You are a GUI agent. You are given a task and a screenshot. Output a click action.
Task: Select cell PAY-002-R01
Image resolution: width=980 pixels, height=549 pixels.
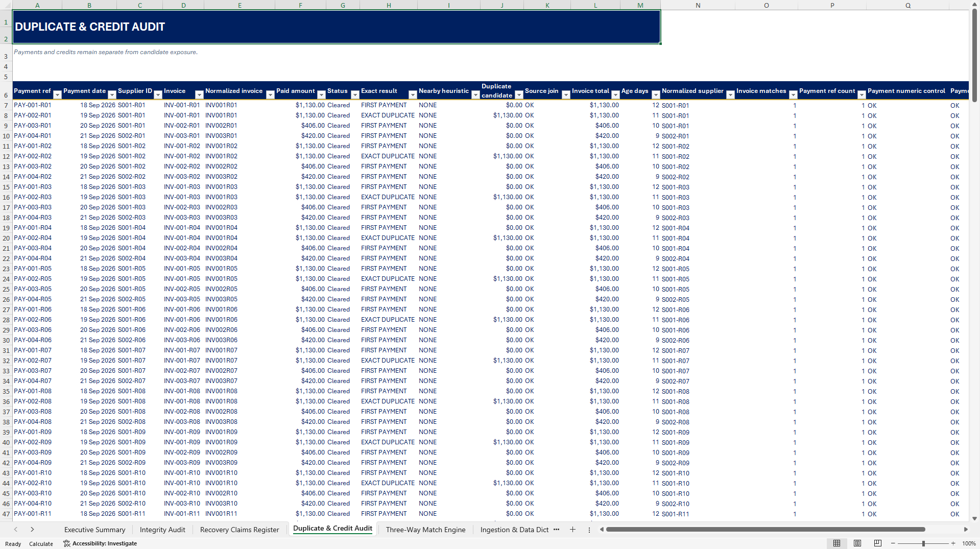[x=37, y=115]
